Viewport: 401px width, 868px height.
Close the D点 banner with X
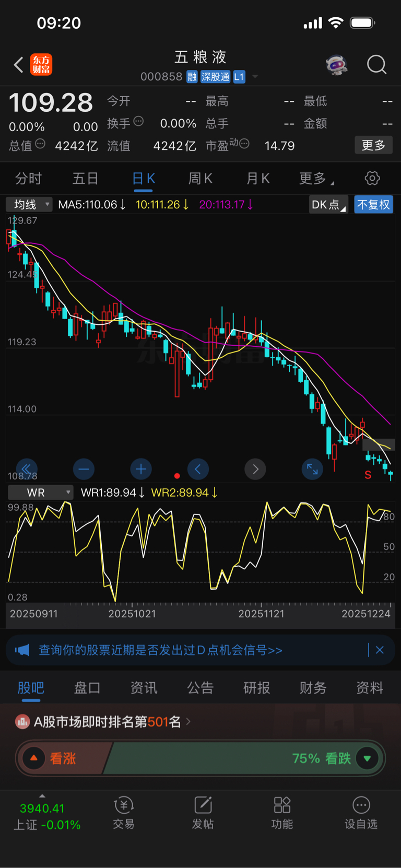380,650
